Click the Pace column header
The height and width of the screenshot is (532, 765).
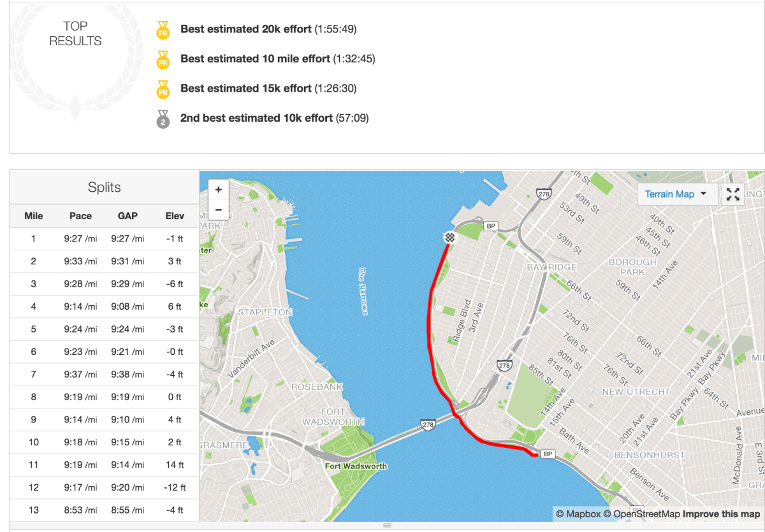tap(80, 216)
